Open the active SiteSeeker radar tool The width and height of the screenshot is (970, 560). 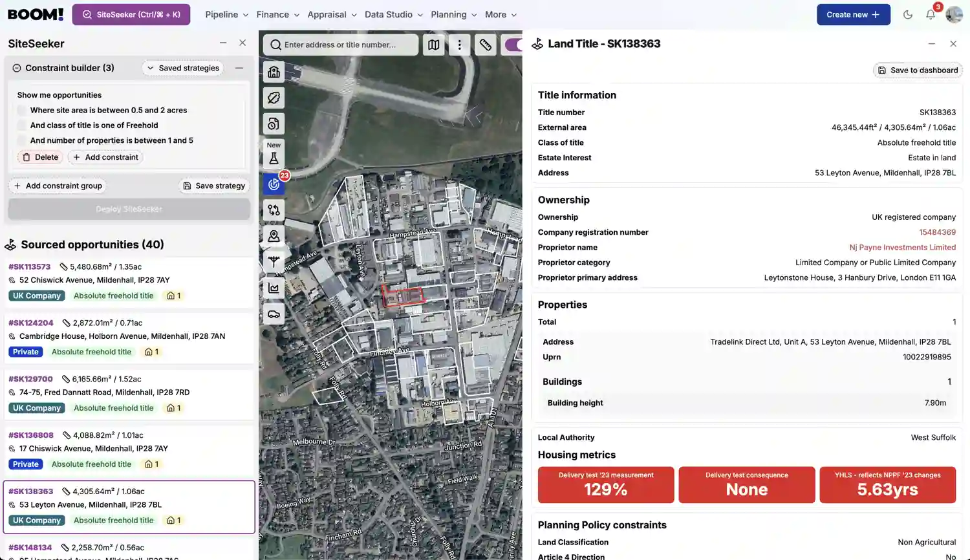tap(274, 184)
